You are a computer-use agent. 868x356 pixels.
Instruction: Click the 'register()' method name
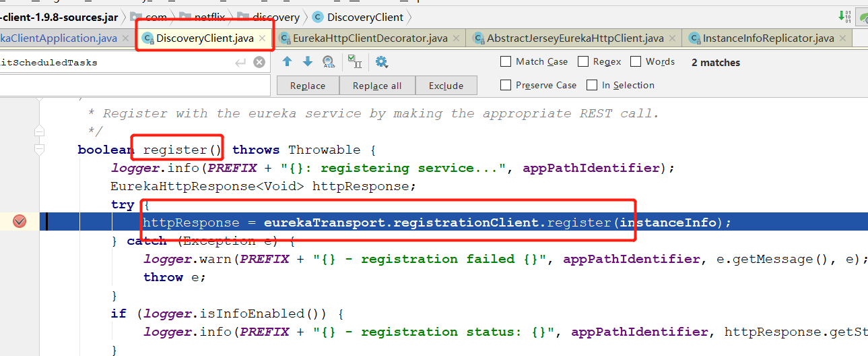[182, 150]
